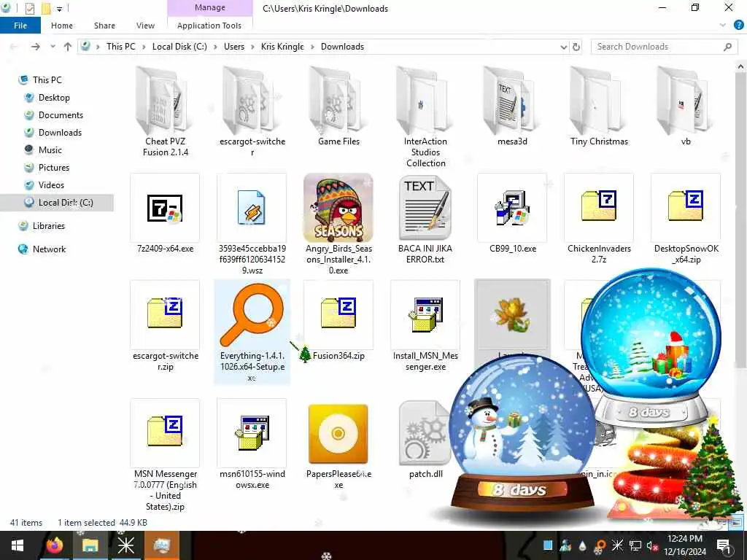Switch to the Home ribbon tab
Screen dimensions: 747x560
pos(62,26)
